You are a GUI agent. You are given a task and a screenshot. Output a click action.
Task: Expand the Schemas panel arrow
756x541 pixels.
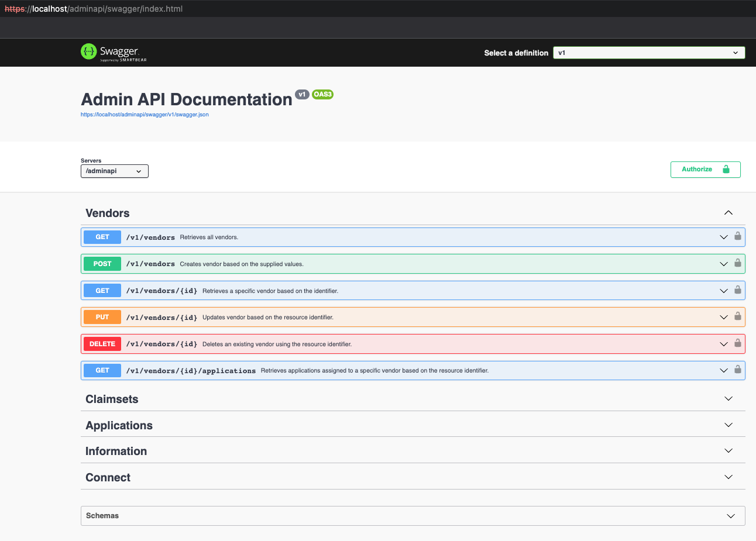731,516
